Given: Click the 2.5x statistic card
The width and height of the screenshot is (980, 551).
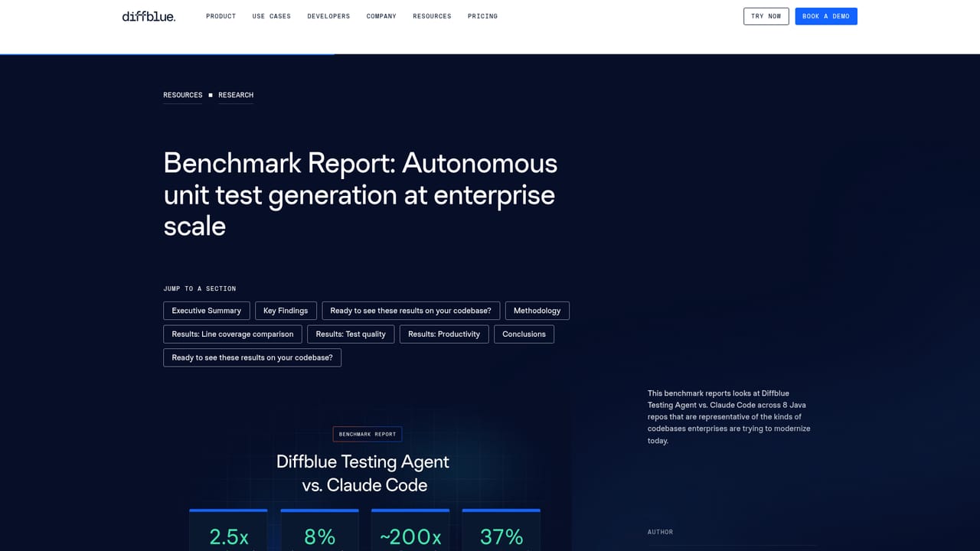Looking at the screenshot, I should point(228,530).
